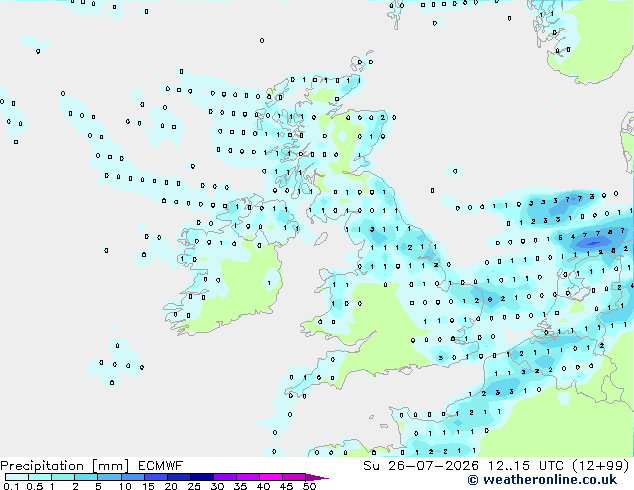This screenshot has width=634, height=490.
Task: Click the 35–40 mm violet legend swatch
Action: (x=247, y=477)
